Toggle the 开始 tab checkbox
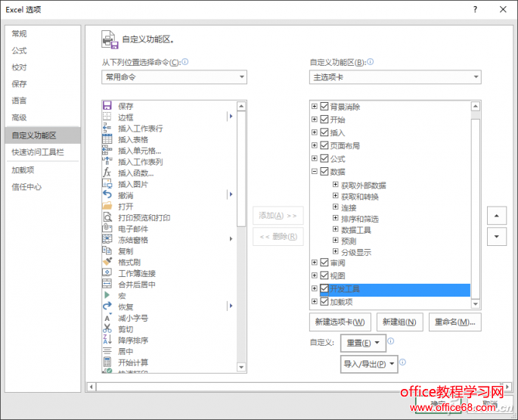 click(x=324, y=120)
